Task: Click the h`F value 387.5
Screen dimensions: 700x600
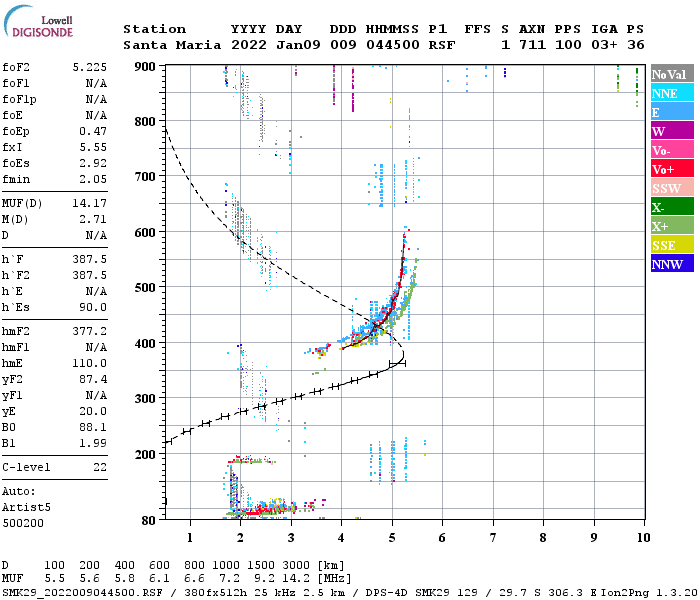Action: tap(90, 259)
